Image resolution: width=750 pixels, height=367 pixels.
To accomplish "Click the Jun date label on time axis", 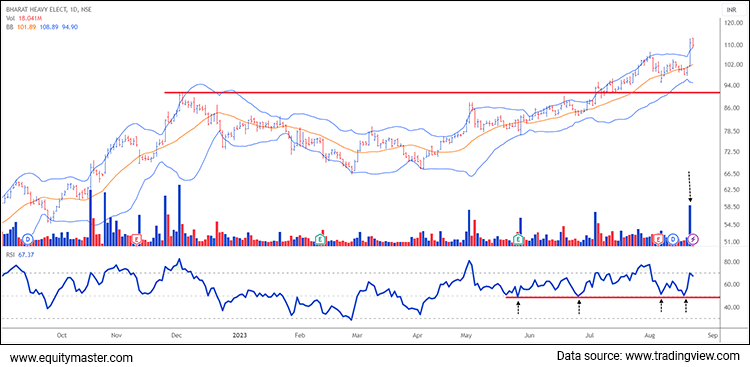I will click(528, 335).
